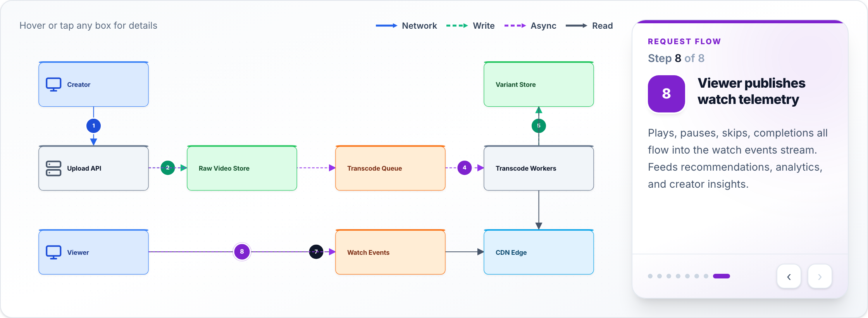This screenshot has height=318, width=868.
Task: Select green step marker 5
Action: (x=539, y=126)
